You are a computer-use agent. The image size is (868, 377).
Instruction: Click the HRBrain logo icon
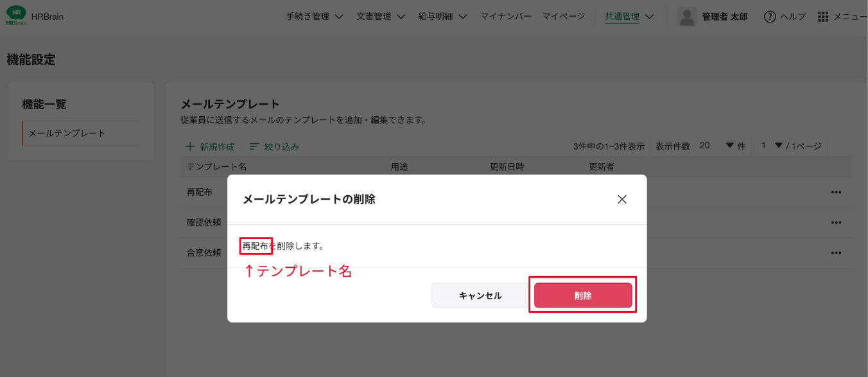point(16,17)
